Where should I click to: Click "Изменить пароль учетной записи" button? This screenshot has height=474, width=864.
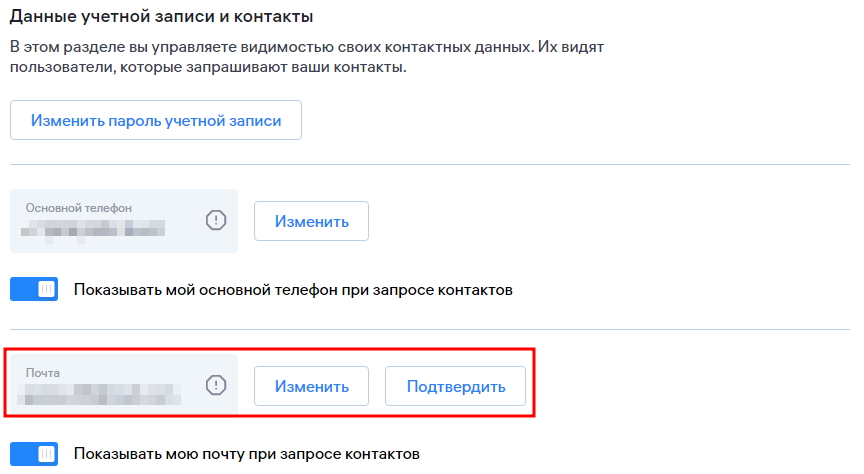(156, 121)
